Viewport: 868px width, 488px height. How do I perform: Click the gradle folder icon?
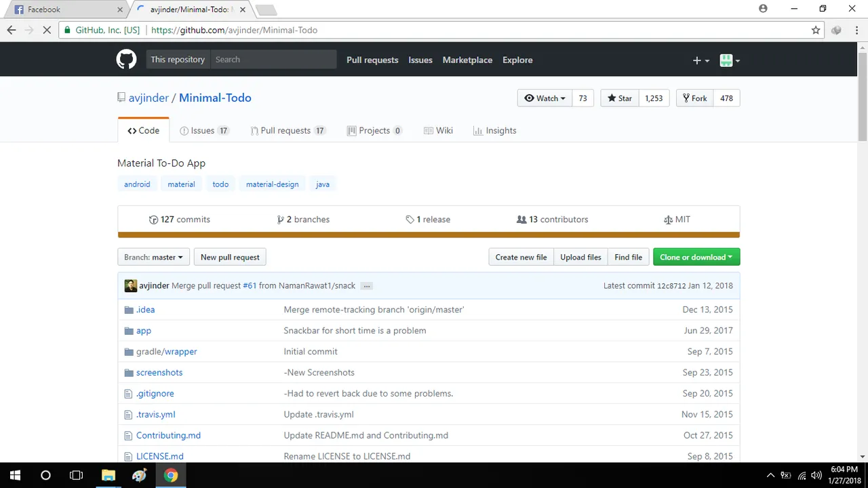(x=129, y=352)
